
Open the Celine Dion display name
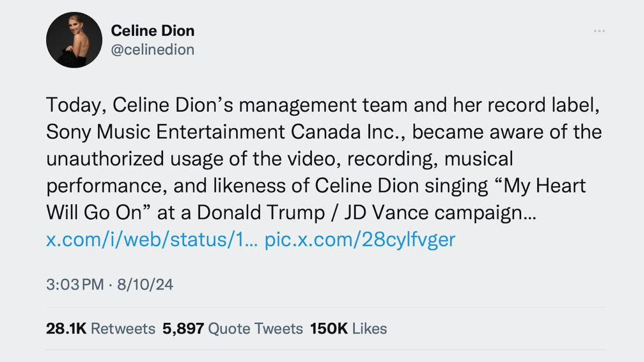pos(152,31)
